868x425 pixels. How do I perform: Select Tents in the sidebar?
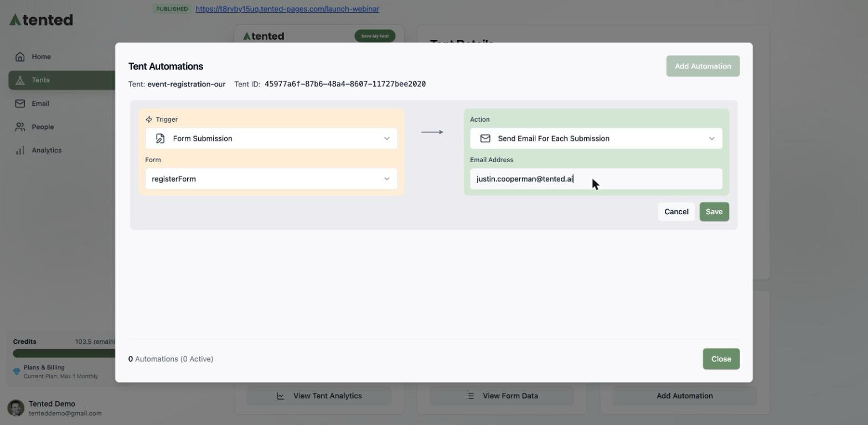62,80
